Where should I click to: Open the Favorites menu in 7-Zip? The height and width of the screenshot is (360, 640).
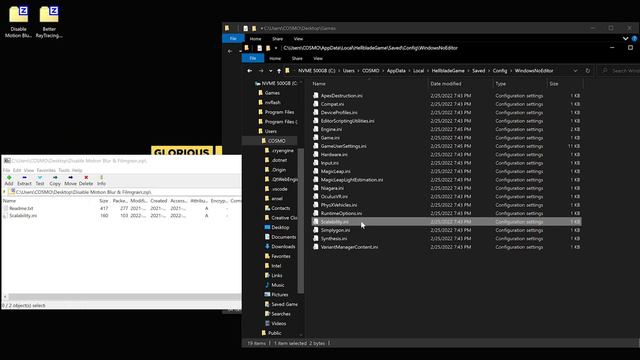(x=46, y=170)
